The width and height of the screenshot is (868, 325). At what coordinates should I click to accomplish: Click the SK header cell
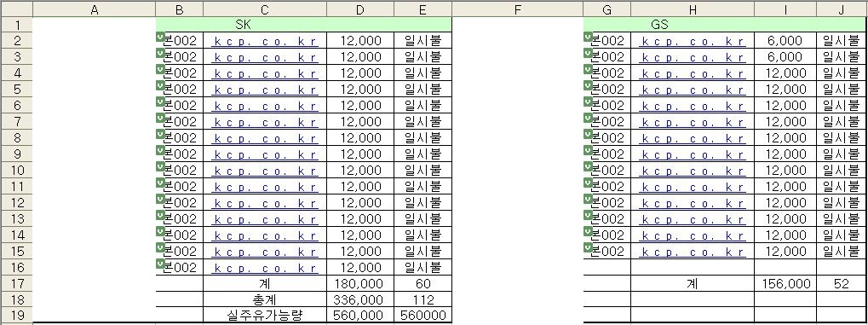coord(304,25)
